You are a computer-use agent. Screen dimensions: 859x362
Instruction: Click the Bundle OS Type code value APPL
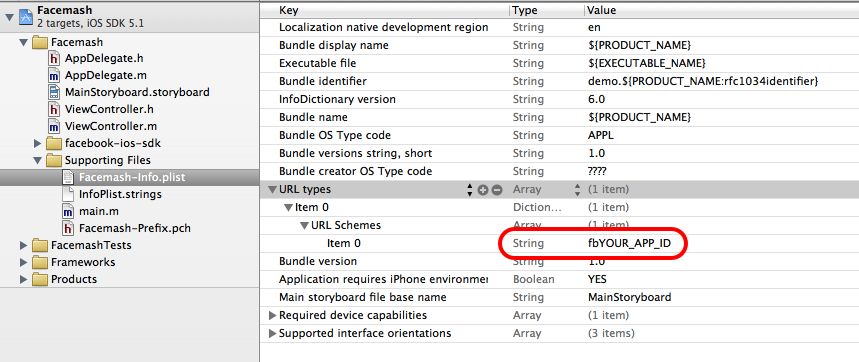pyautogui.click(x=600, y=135)
